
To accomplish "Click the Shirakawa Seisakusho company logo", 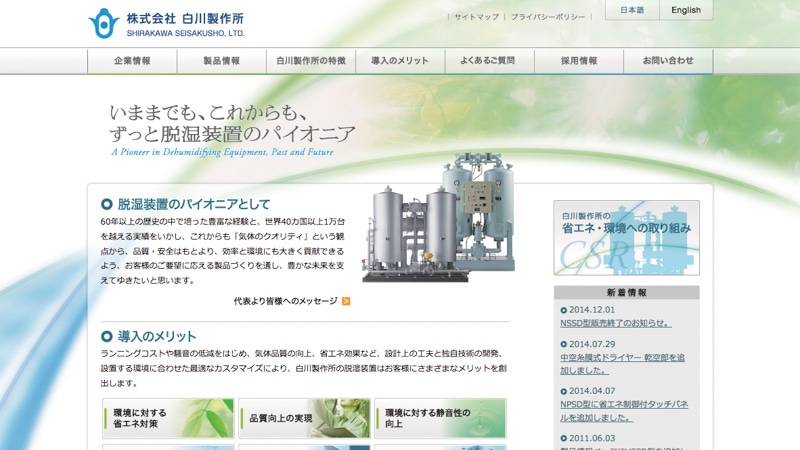I will (166, 23).
